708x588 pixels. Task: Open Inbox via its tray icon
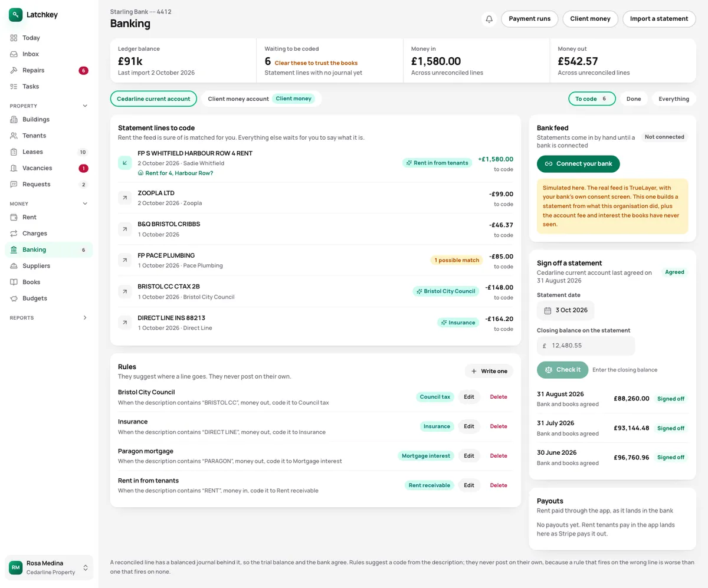pos(14,54)
